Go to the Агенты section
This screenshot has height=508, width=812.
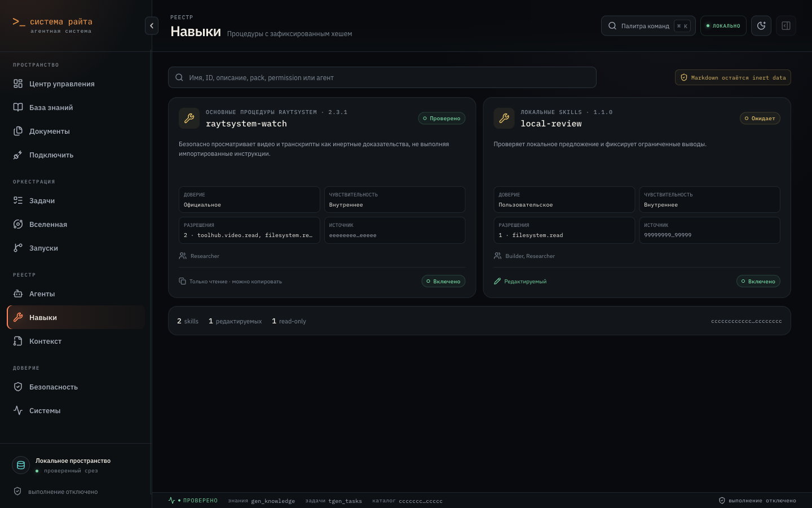(76, 294)
